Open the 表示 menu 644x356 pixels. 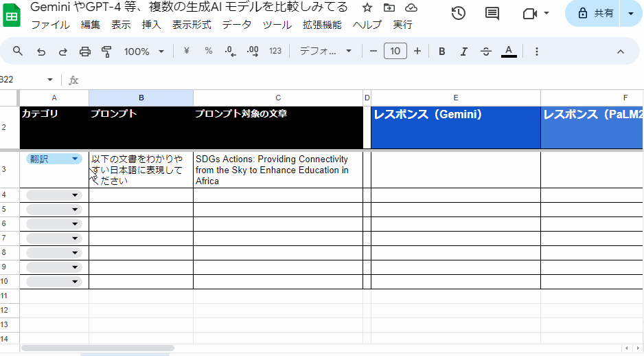(121, 25)
